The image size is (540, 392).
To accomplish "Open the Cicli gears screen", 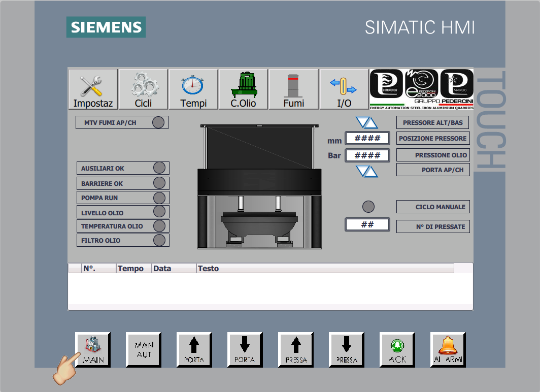I will point(143,89).
